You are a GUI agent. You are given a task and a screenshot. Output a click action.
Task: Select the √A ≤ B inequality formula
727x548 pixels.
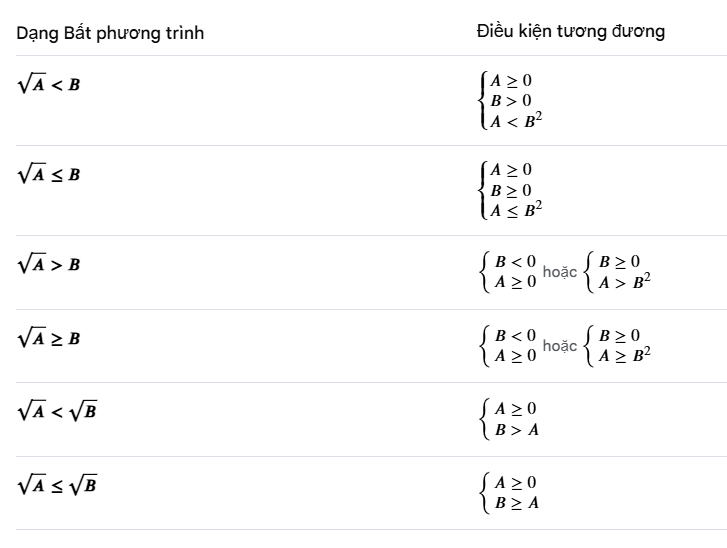click(x=49, y=174)
